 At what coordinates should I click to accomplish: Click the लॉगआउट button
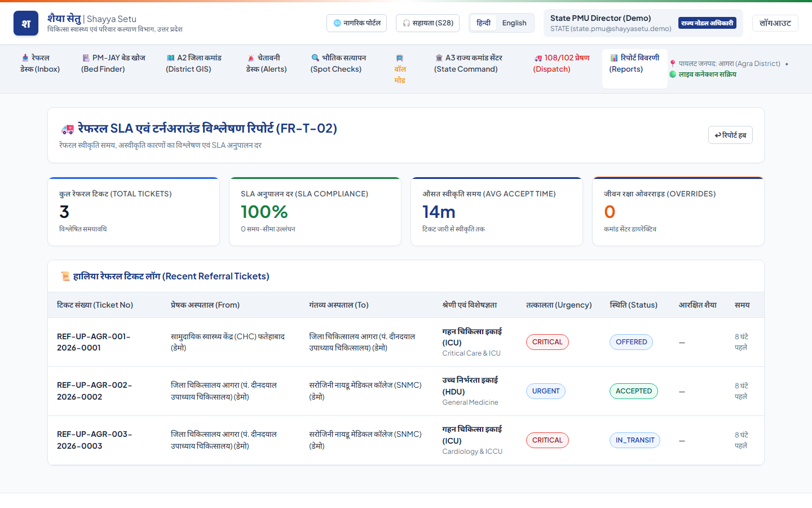[775, 23]
